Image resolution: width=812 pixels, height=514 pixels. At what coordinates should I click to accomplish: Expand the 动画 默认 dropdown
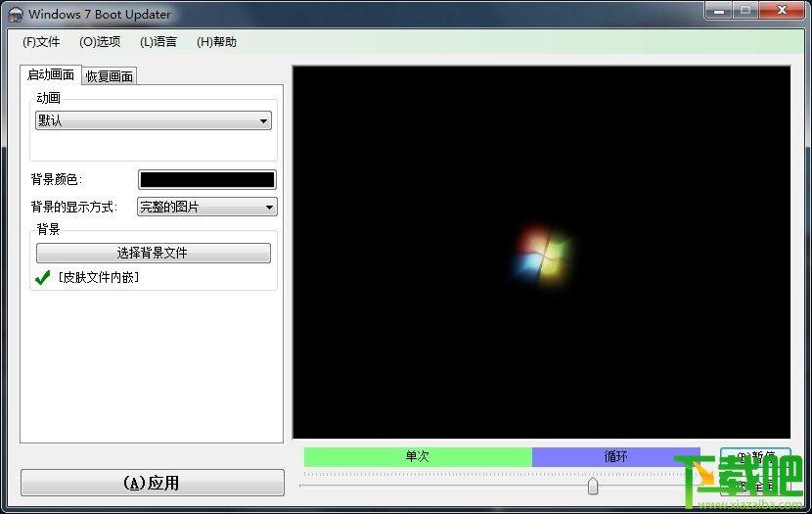coord(154,120)
